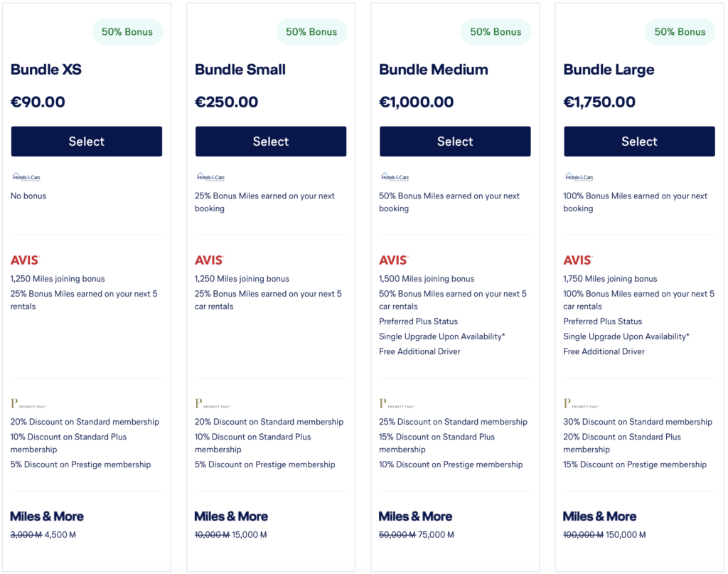
Task: Click the 50% Bonus badge on Bundle XS
Action: point(127,32)
